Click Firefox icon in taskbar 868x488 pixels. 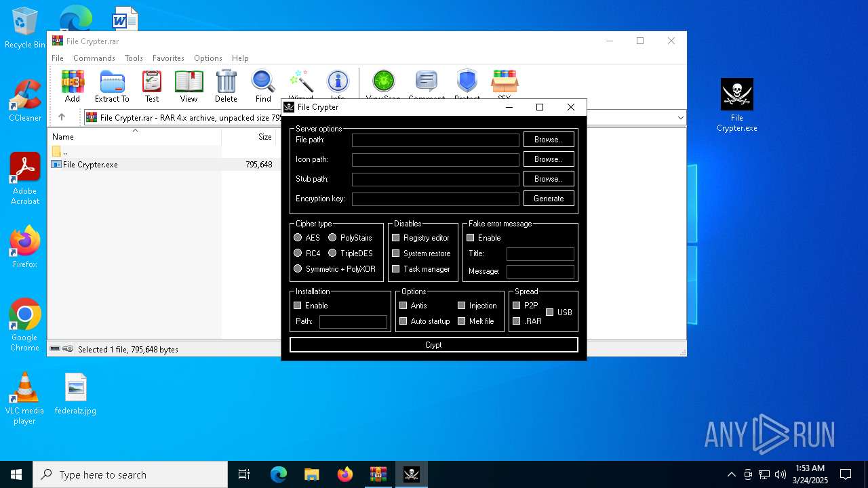click(345, 474)
